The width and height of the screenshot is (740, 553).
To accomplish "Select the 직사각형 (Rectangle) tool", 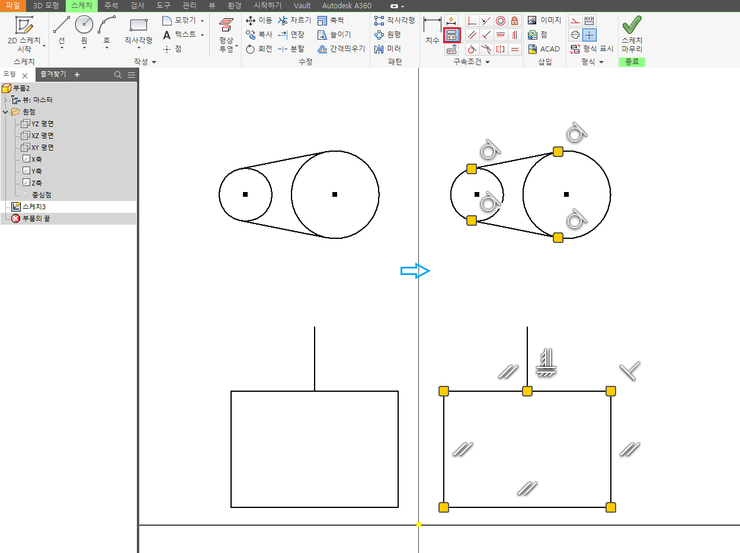I will [x=139, y=28].
